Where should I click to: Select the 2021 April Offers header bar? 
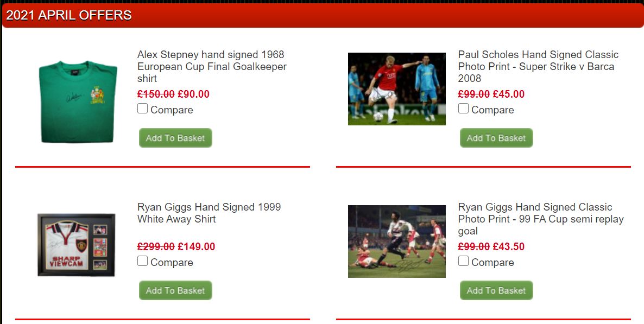[x=323, y=15]
